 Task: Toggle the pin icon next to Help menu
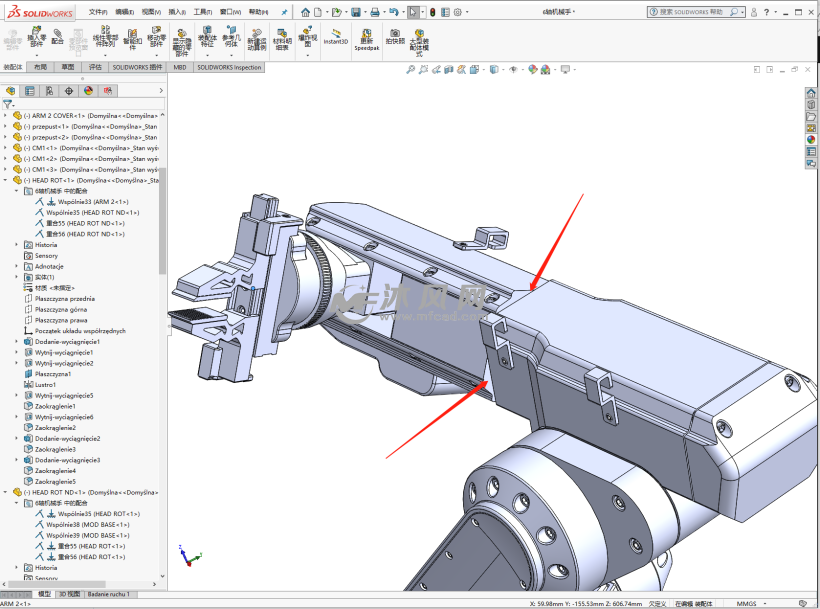[x=283, y=12]
